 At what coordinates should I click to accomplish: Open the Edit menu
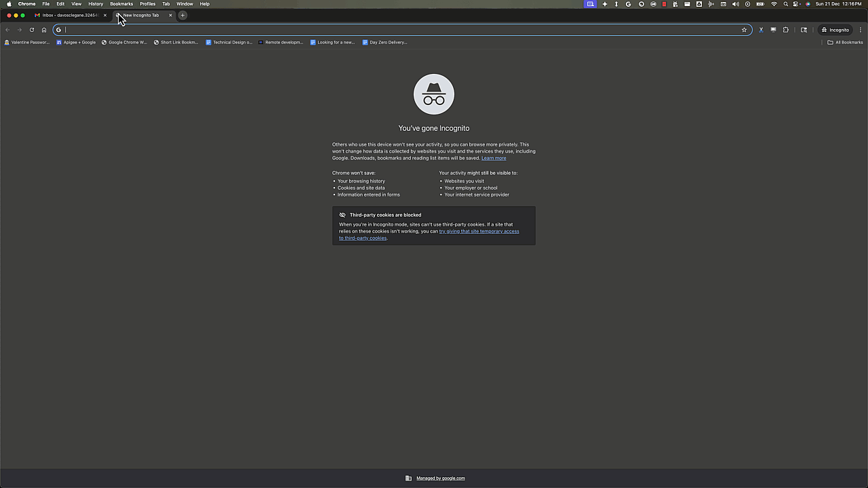pos(60,4)
